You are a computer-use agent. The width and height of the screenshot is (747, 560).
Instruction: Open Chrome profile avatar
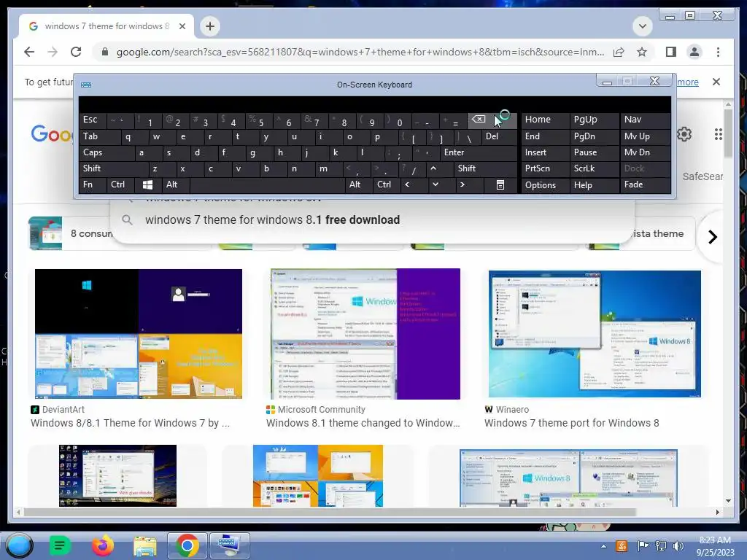pyautogui.click(x=694, y=52)
